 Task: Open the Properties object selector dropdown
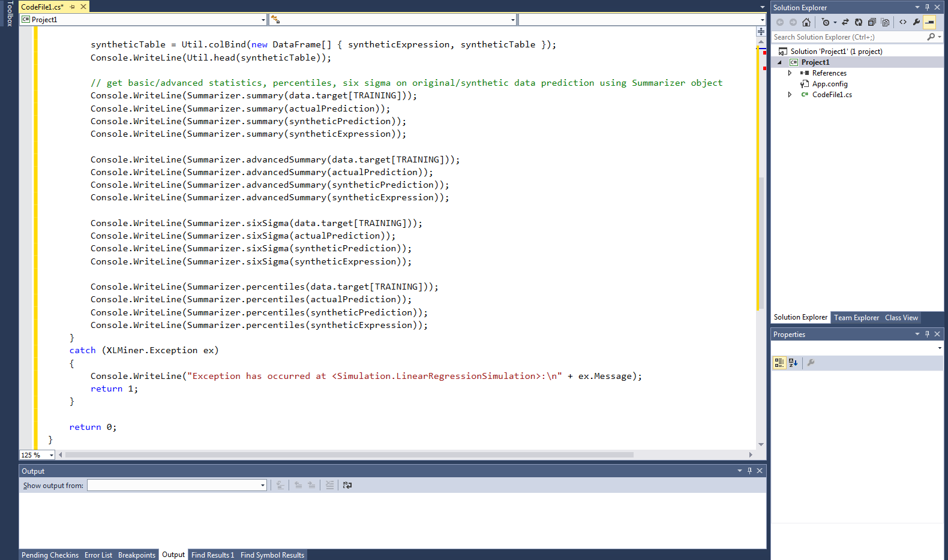[940, 348]
